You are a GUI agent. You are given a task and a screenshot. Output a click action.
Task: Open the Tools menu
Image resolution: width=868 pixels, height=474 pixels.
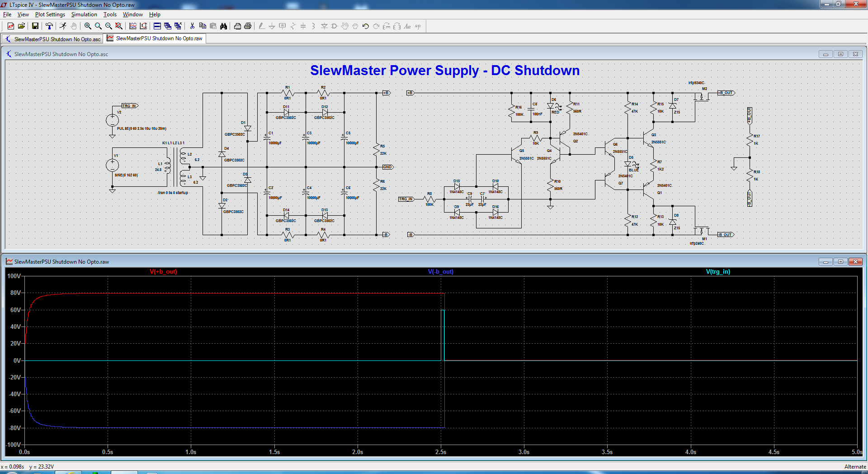pos(110,14)
